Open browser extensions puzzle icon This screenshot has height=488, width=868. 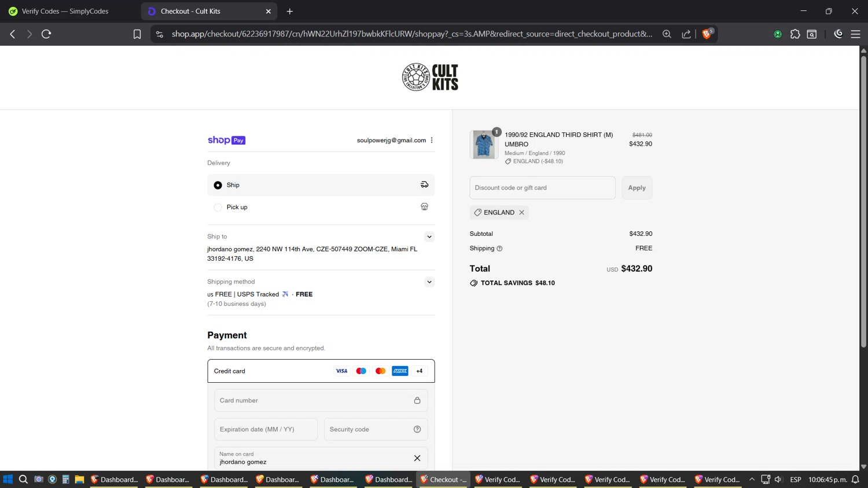click(795, 34)
